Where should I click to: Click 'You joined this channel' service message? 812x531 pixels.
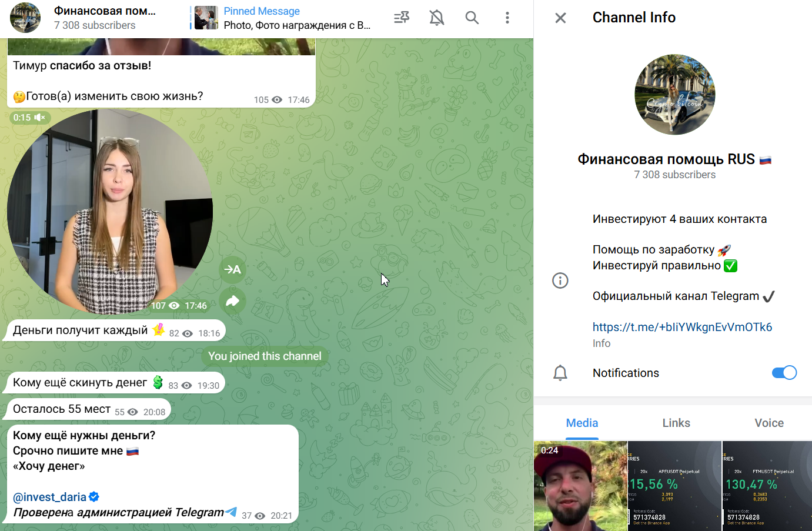tap(265, 356)
